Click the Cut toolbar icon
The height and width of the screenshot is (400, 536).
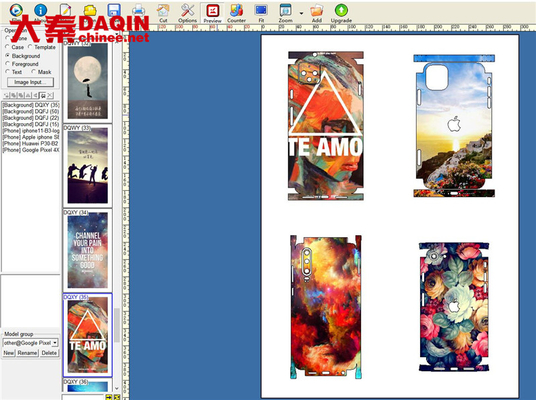tap(163, 13)
